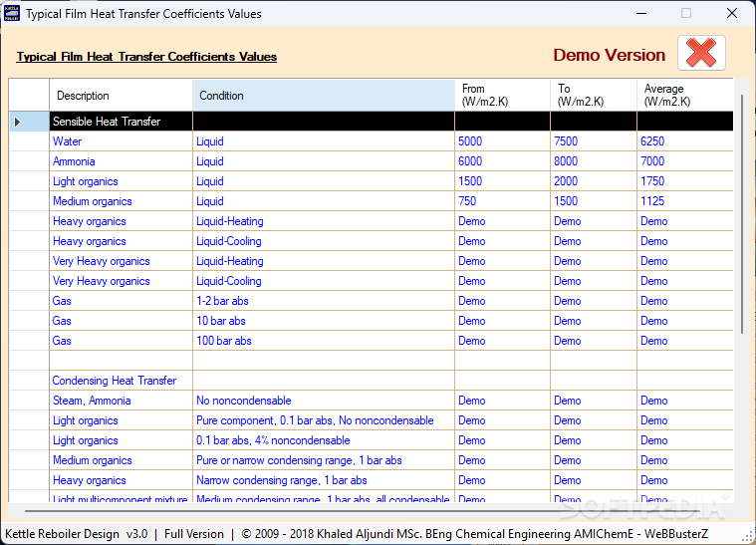Click the Demo Average cell in 100 bar abs row
756x545 pixels.
coord(685,341)
